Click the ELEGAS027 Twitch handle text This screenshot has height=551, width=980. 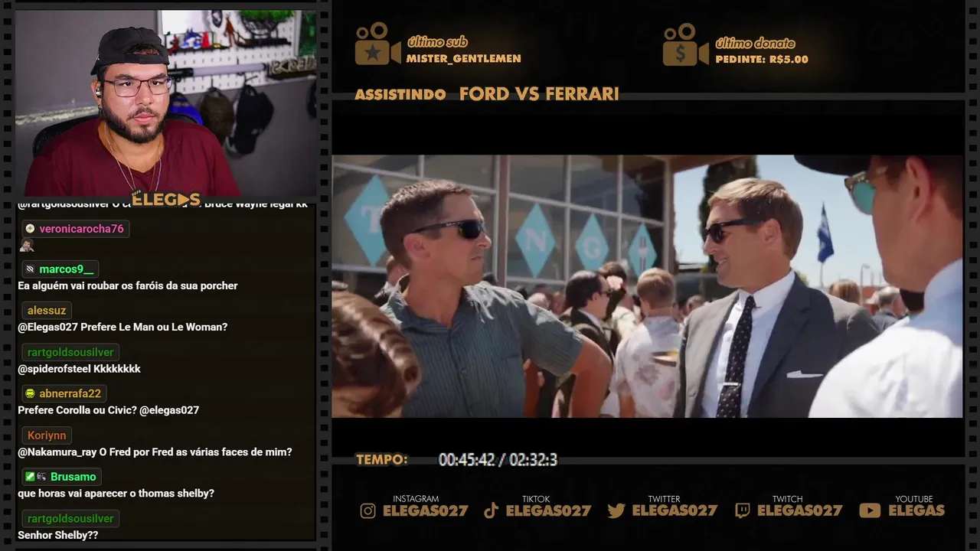[799, 510]
